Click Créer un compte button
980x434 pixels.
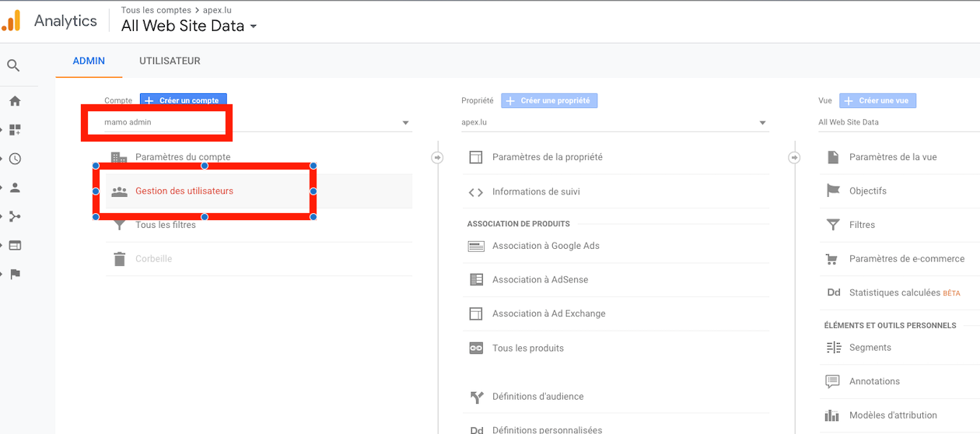point(184,100)
